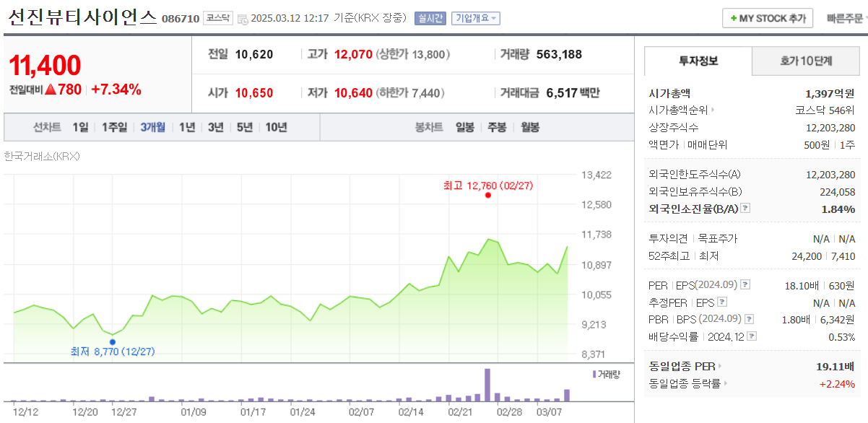Open the 투자정보 tab
Screen dimensions: 868x423
[x=698, y=61]
